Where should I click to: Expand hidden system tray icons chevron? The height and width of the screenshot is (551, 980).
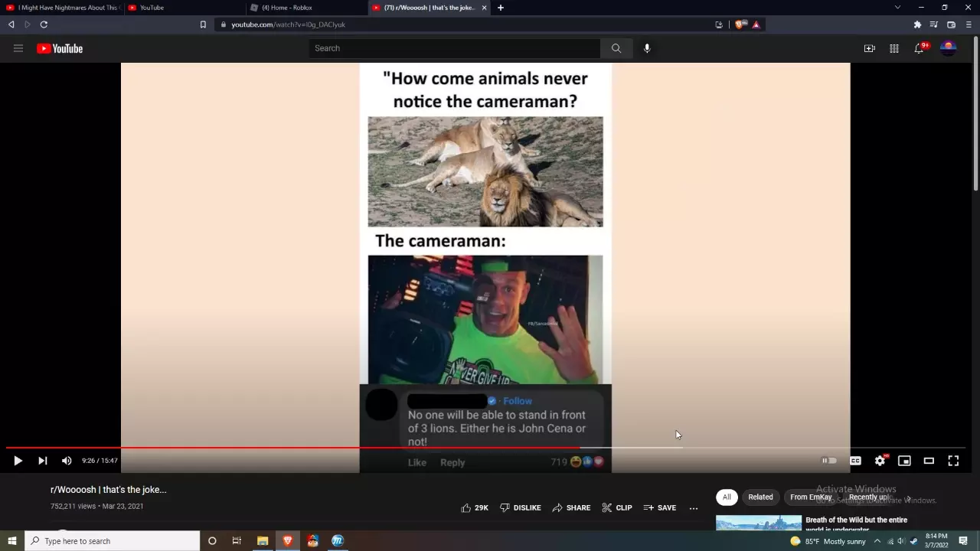(877, 541)
